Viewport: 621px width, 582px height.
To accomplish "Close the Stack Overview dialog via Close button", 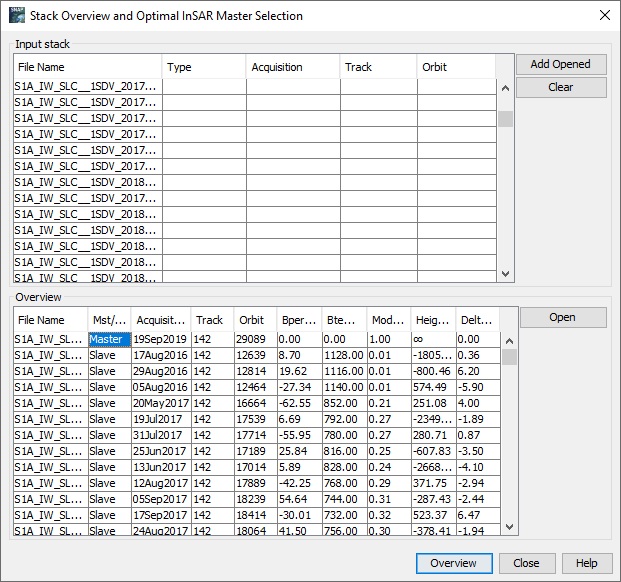I will [x=527, y=563].
